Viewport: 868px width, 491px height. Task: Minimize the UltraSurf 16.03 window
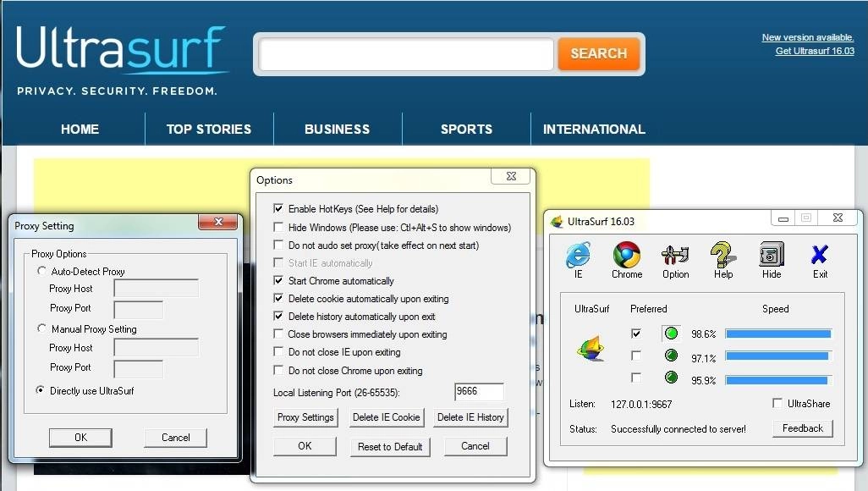tap(783, 218)
